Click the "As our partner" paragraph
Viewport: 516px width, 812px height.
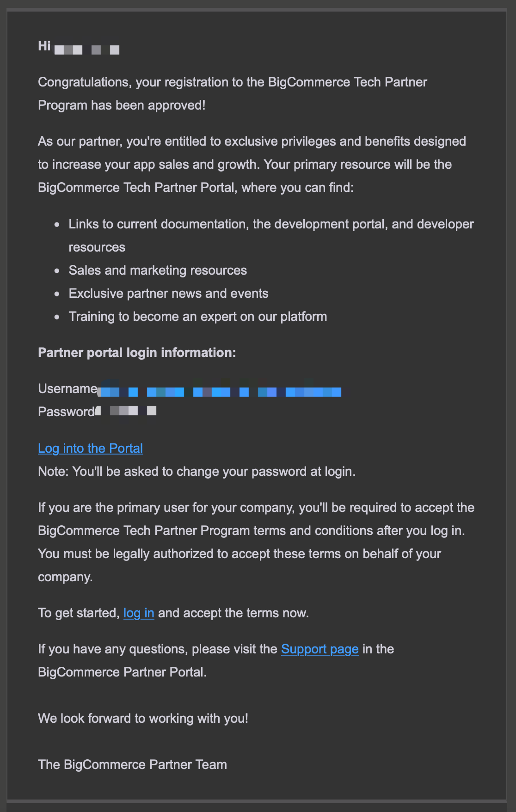point(252,164)
